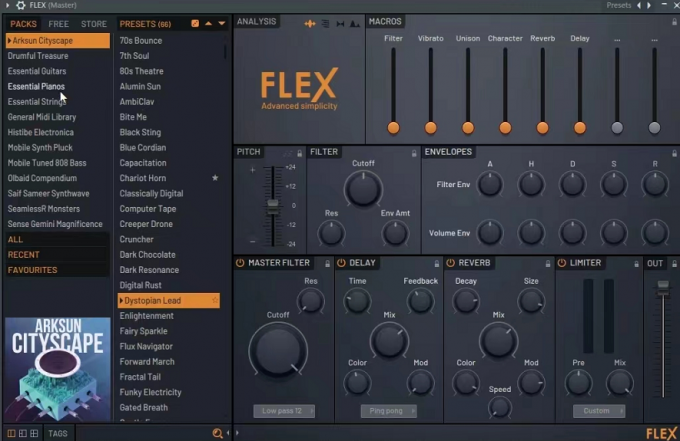The width and height of the screenshot is (680, 441).
Task: Select the third browser layout grid icon
Action: (35, 433)
